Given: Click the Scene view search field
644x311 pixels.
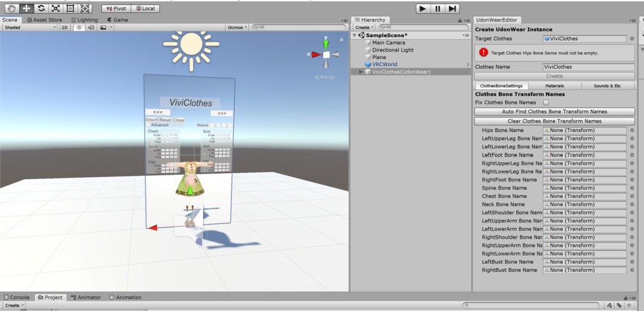Looking at the screenshot, I should tap(299, 27).
